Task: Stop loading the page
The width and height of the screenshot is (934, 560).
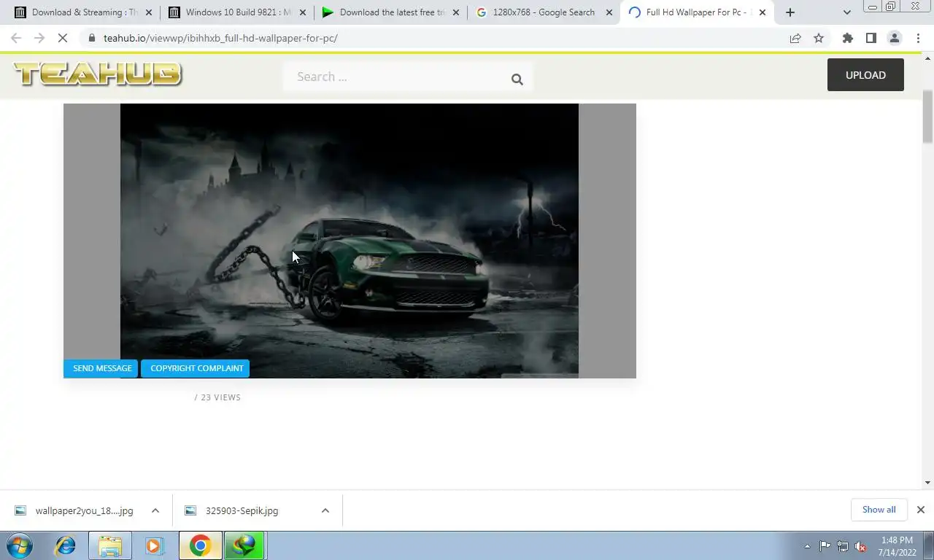Action: pos(63,38)
